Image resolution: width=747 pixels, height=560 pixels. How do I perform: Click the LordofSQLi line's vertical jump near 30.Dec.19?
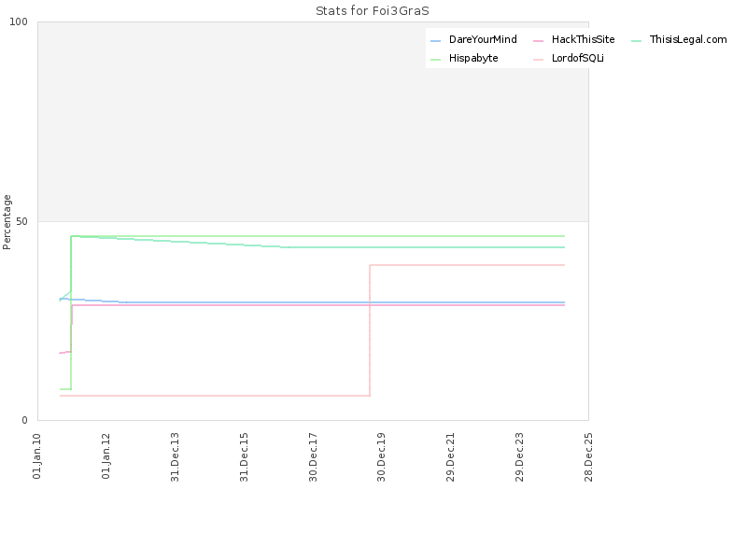click(x=370, y=330)
